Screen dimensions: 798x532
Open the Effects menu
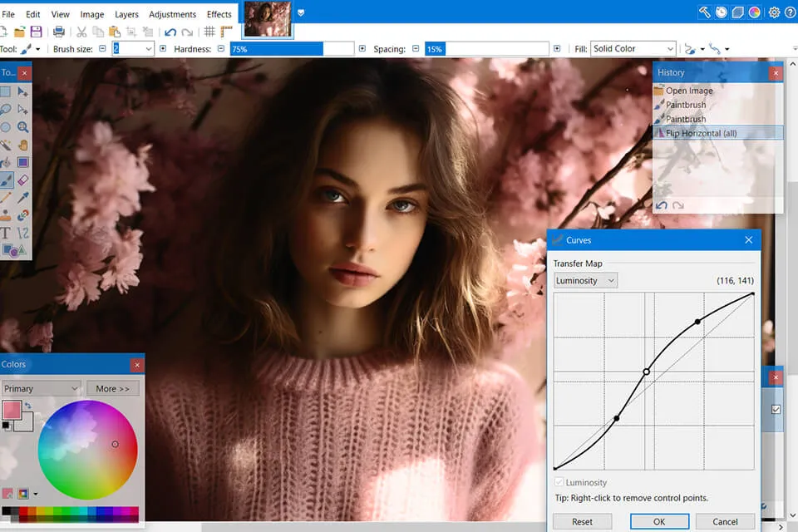point(219,14)
